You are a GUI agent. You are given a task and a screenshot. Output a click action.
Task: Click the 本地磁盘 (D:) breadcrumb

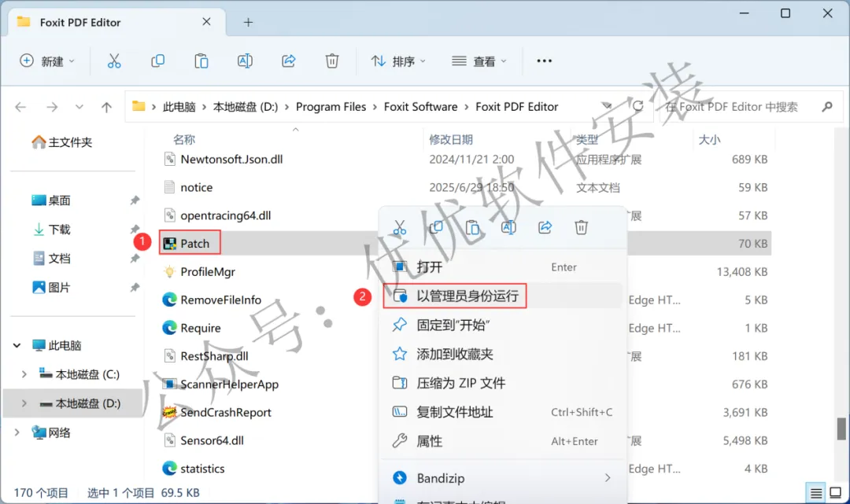point(246,107)
